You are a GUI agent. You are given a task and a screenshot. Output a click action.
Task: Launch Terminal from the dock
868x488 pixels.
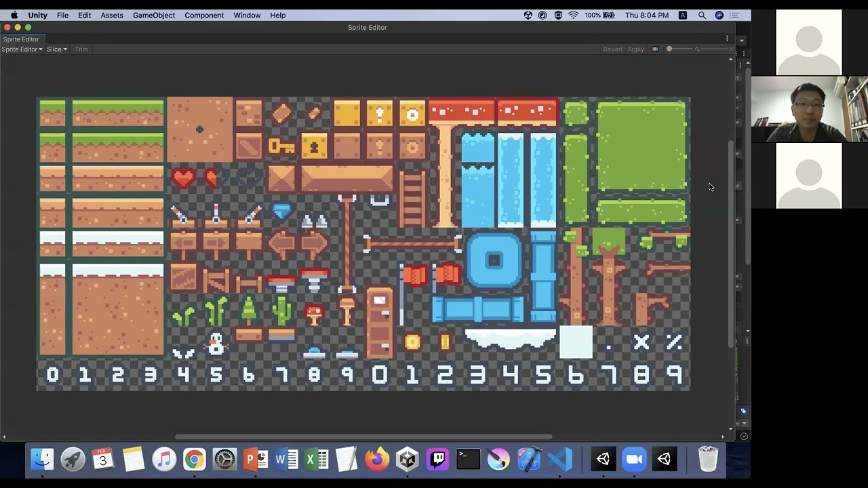tap(468, 460)
